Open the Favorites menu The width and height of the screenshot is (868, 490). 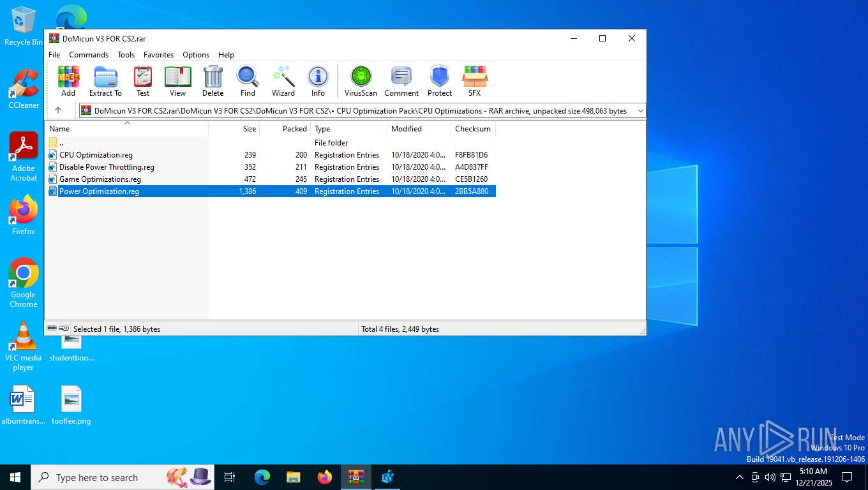click(x=158, y=55)
